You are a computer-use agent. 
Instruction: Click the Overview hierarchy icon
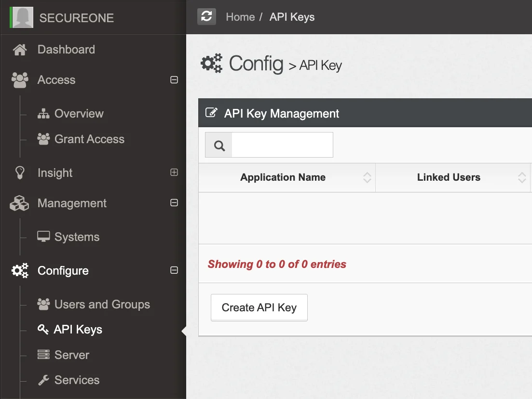[x=43, y=114]
